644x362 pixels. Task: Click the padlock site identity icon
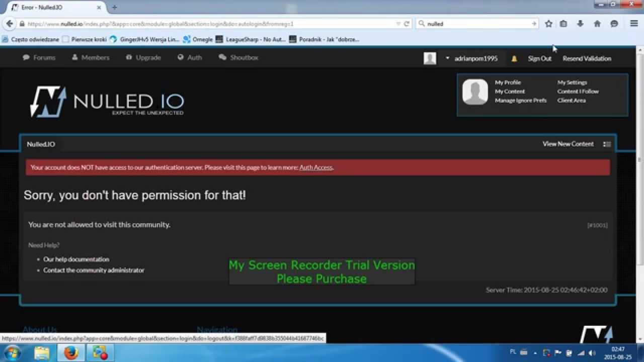tap(22, 24)
